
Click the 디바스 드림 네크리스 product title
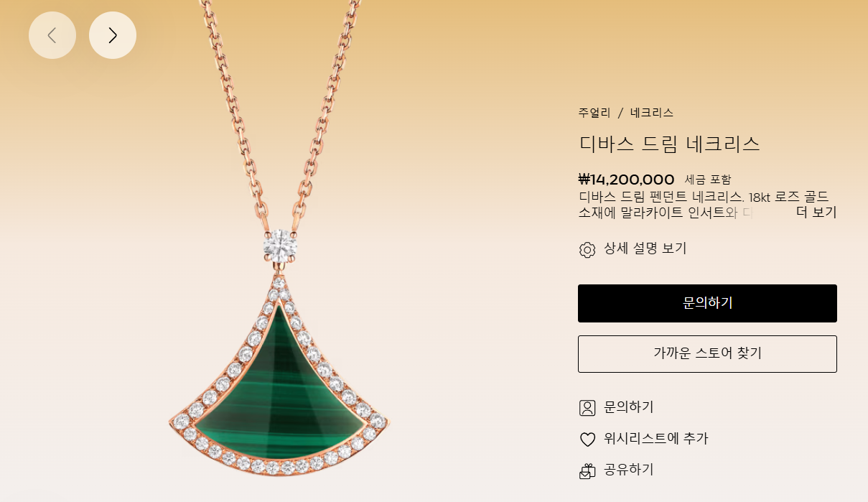669,144
